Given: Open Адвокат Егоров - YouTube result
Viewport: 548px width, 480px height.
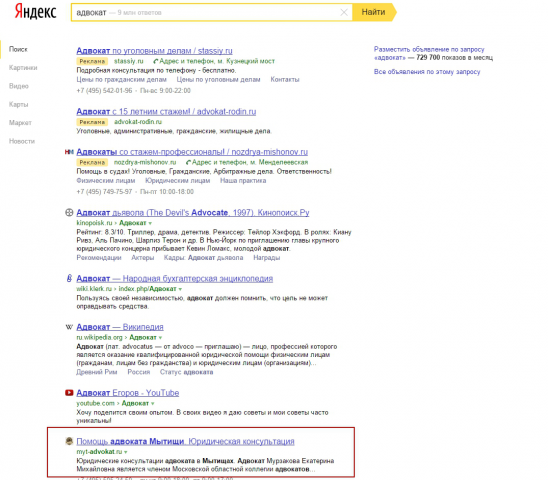Looking at the screenshot, I should (x=128, y=393).
